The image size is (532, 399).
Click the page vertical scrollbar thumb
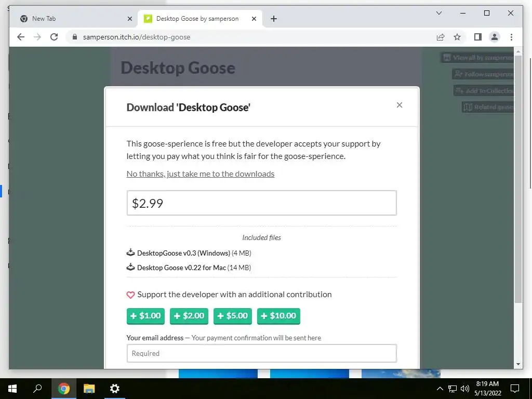(x=518, y=179)
